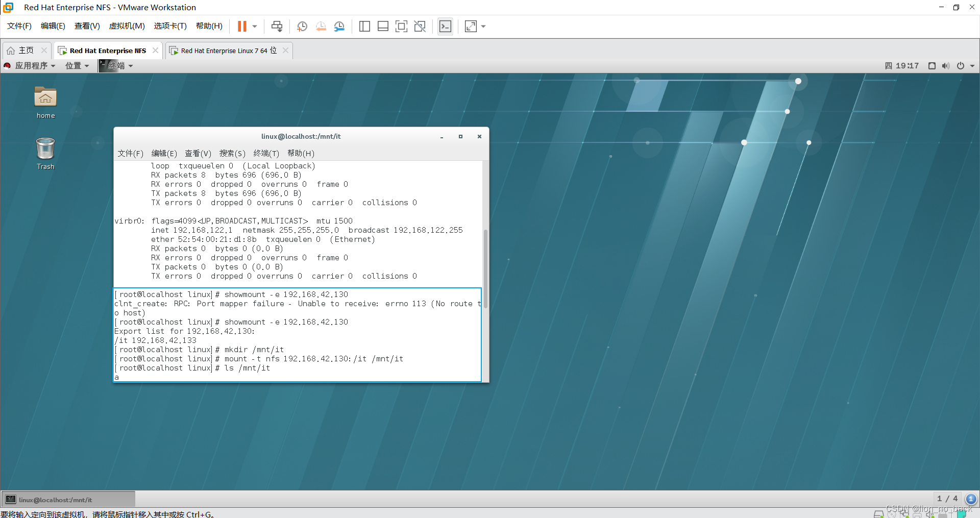Revert to the previous snapshot
Screen dimensions: 980x518
321,27
